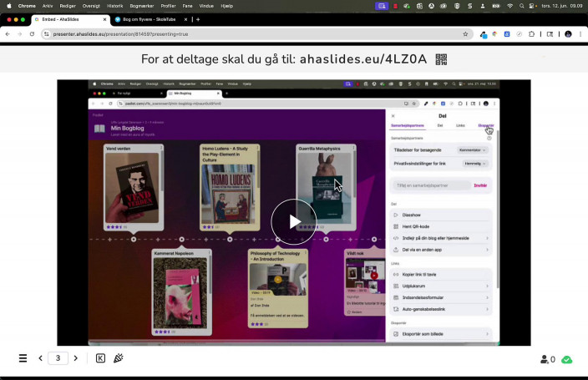This screenshot has width=588, height=380.
Task: Trigger the confetti celebration icon
Action: click(x=119, y=358)
